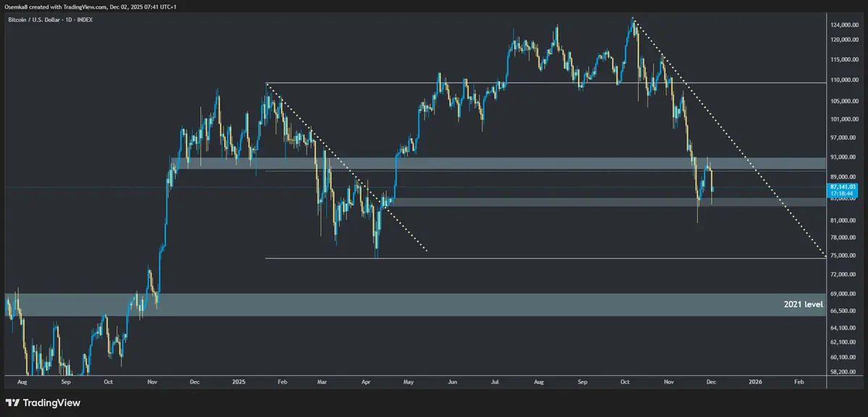The height and width of the screenshot is (417, 868).
Task: Select the 2026 marker on time axis
Action: [x=756, y=381]
